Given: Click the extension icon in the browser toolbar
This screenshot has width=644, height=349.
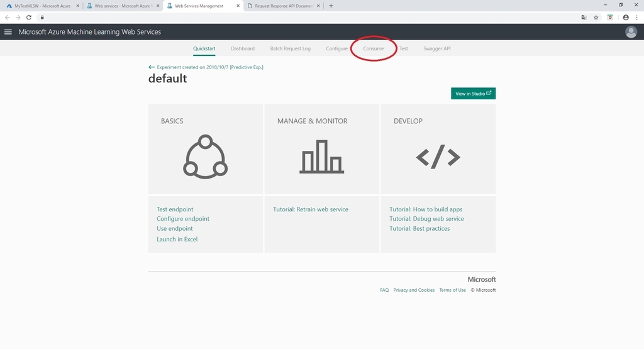Looking at the screenshot, I should (x=610, y=17).
